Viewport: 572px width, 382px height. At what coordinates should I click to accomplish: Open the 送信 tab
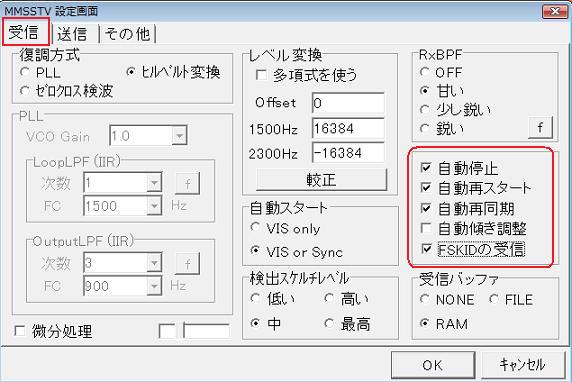pyautogui.click(x=73, y=34)
